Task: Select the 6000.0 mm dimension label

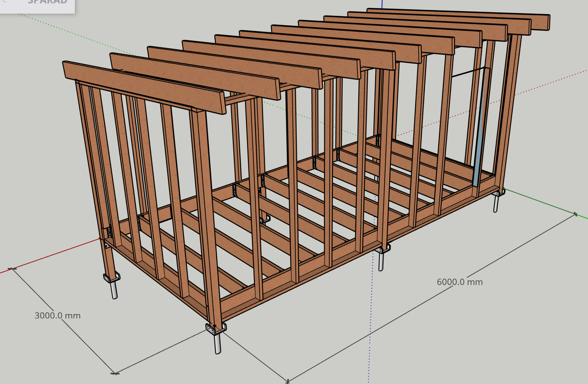Action: (459, 282)
